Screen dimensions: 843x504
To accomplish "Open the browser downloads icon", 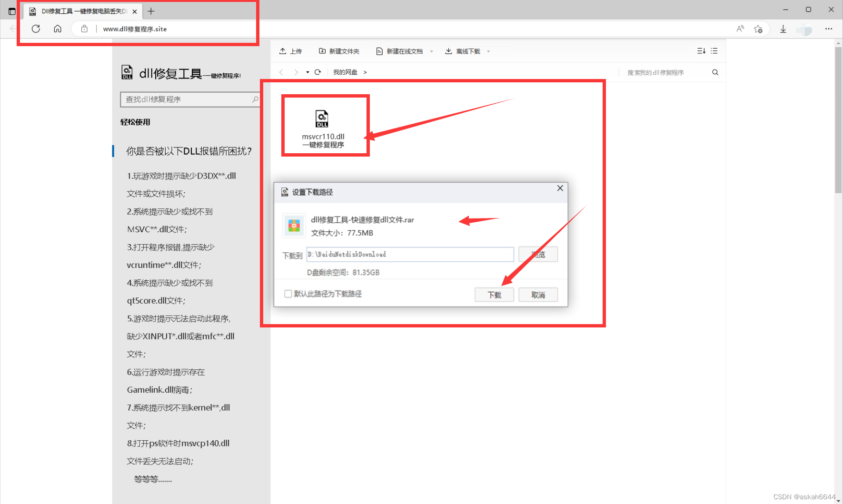I will point(783,29).
